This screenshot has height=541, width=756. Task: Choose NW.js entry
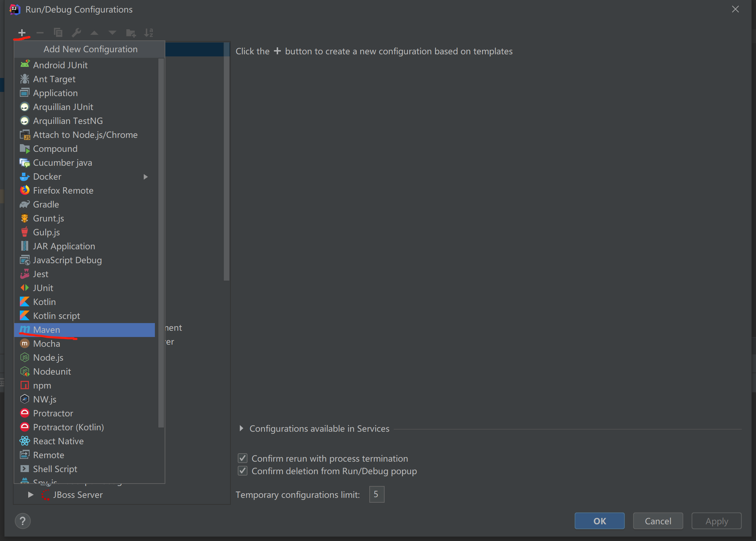click(85, 399)
